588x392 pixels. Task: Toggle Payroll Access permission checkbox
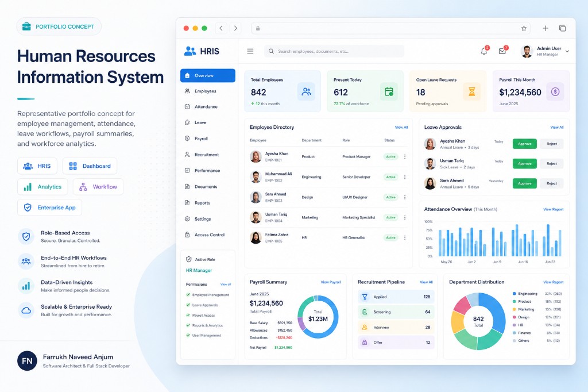(188, 315)
